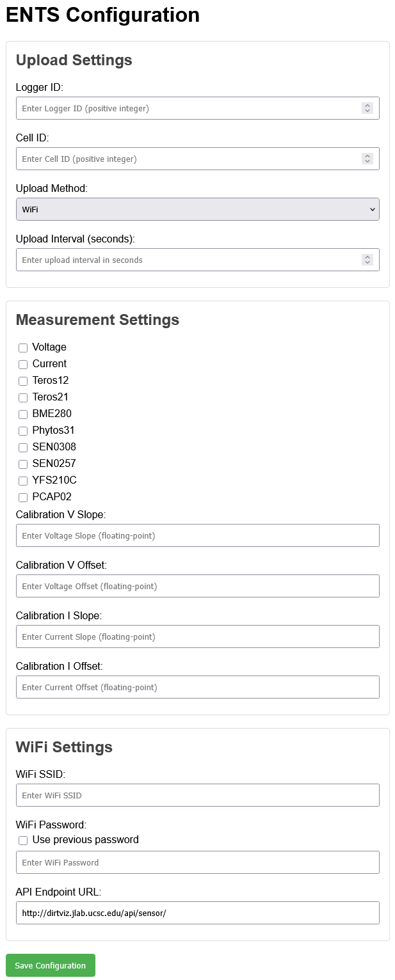Click the Upload Interval stepper up arrow
The height and width of the screenshot is (980, 395).
click(x=367, y=257)
